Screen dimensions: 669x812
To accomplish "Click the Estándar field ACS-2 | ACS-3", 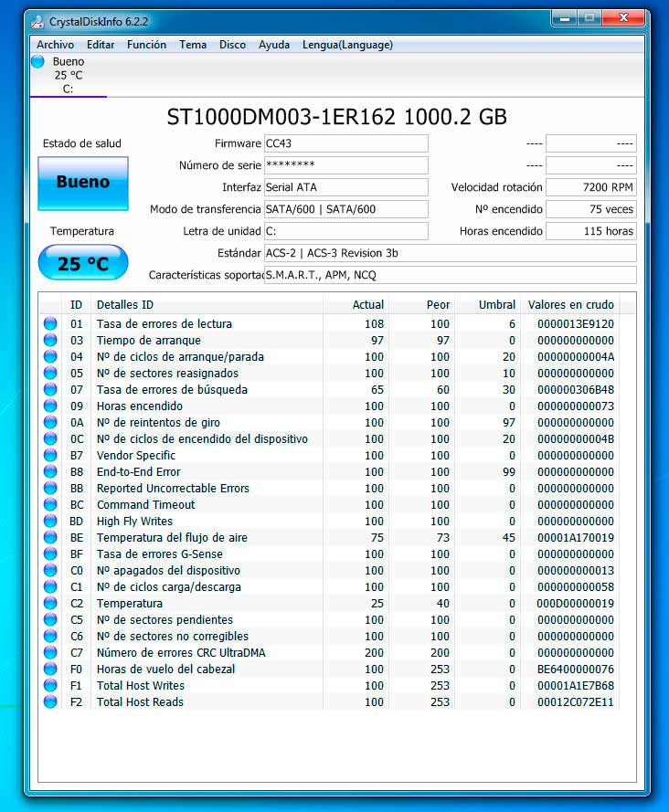I will tap(450, 253).
